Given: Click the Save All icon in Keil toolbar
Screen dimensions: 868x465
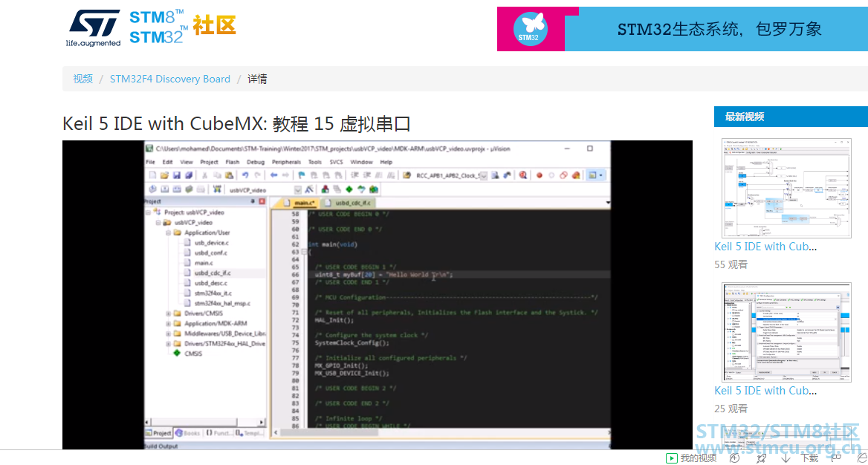Looking at the screenshot, I should 189,175.
